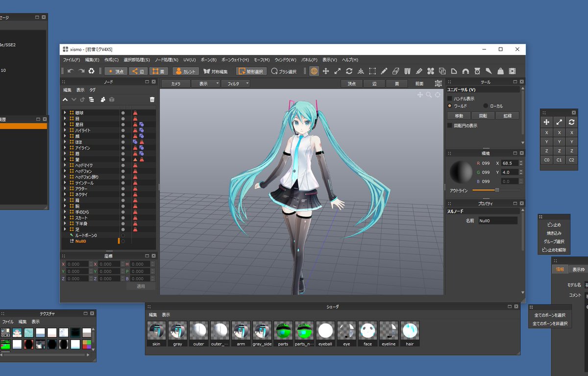The height and width of the screenshot is (376, 588).
Task: Click 移動 button in tool panel
Action: coord(459,116)
